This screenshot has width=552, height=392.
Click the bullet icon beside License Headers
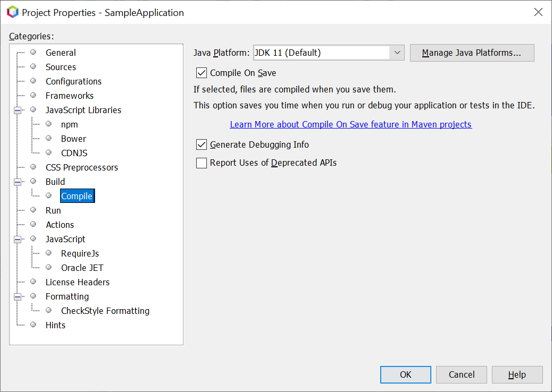click(x=34, y=282)
